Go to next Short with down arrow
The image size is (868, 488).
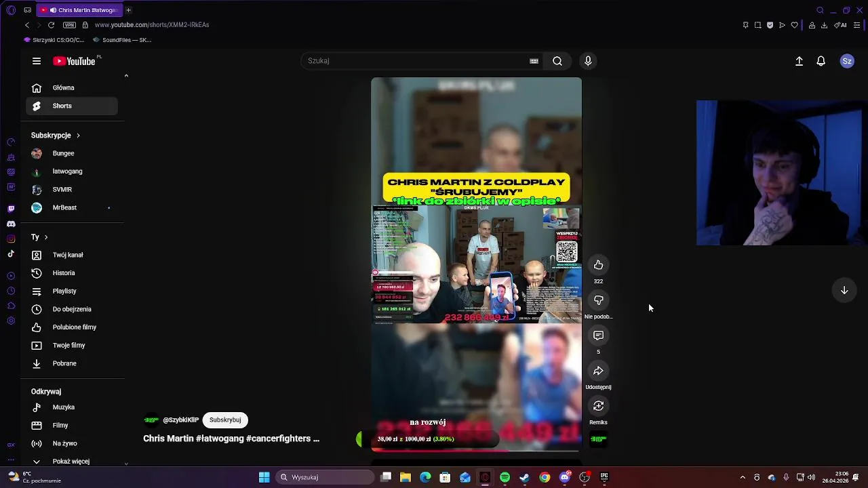pos(844,290)
